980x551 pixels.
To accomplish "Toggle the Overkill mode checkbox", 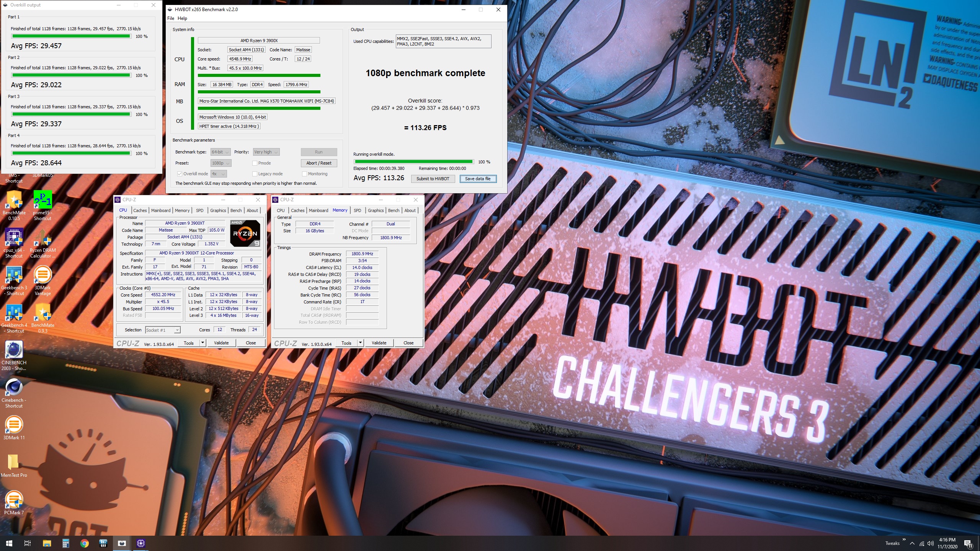I will [180, 174].
